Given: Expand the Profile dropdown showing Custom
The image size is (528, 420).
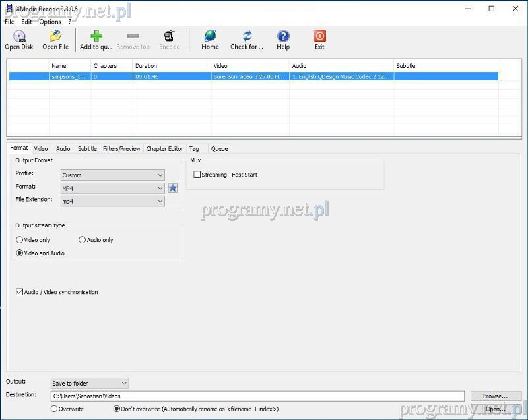Looking at the screenshot, I should [x=112, y=175].
